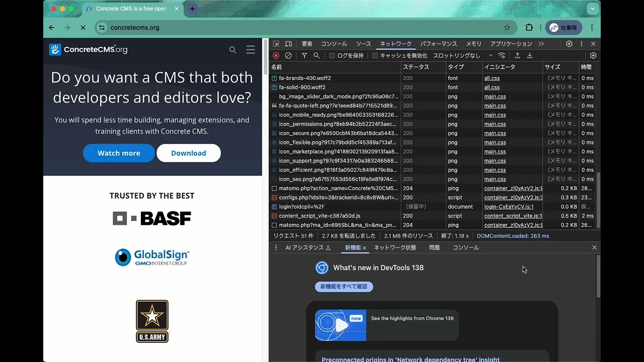Clear the network log
Viewport: 644px width, 362px height.
(x=288, y=56)
